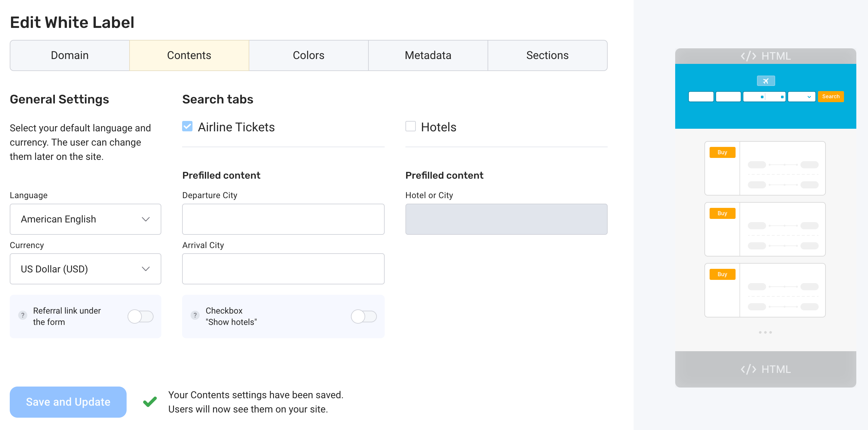The width and height of the screenshot is (868, 430).
Task: Click help icon for Referral link
Action: click(x=23, y=315)
